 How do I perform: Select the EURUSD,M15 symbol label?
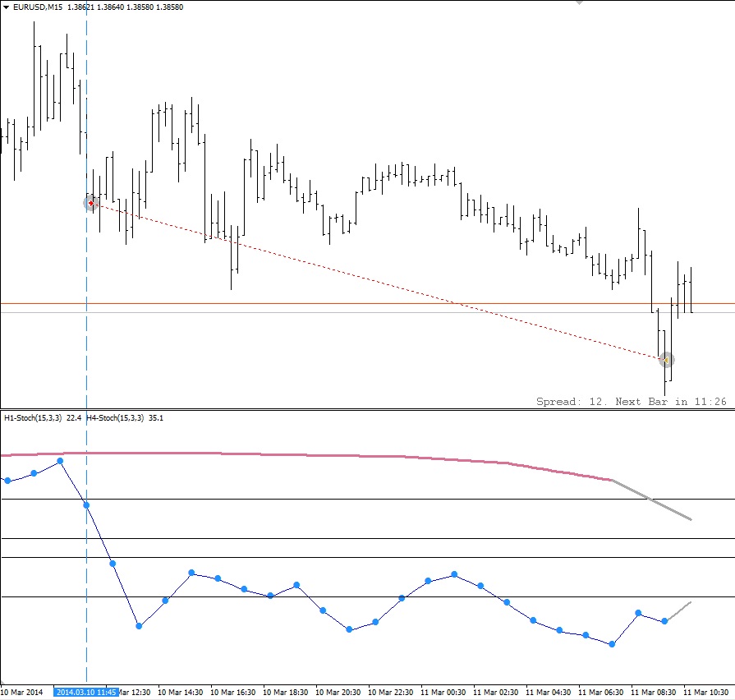click(x=38, y=7)
